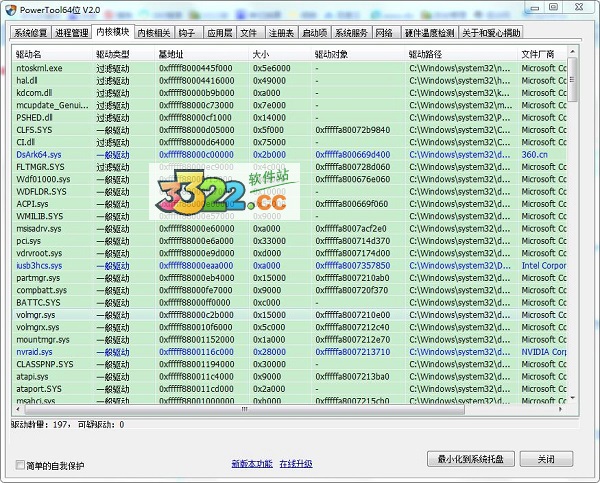Sort by the 基地址 column header
Viewport: 600px width, 483px height.
pyautogui.click(x=202, y=54)
